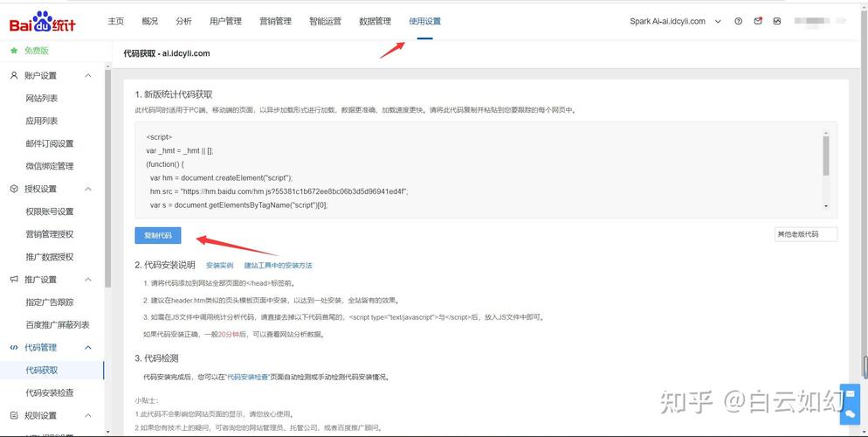Click the sidebar vertical scrollbar
868x437 pixels.
click(108, 177)
